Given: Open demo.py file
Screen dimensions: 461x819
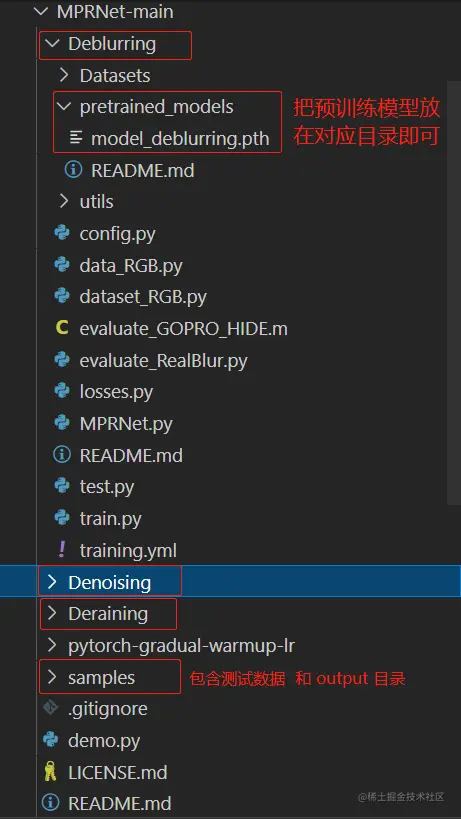Looking at the screenshot, I should [x=104, y=741].
